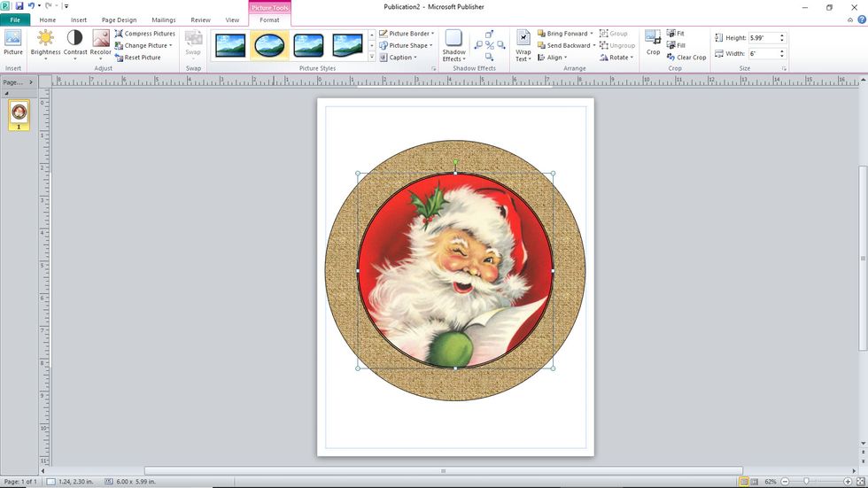Open the Picture Shape dropdown
Viewport: 868px width, 488px height.
point(407,45)
